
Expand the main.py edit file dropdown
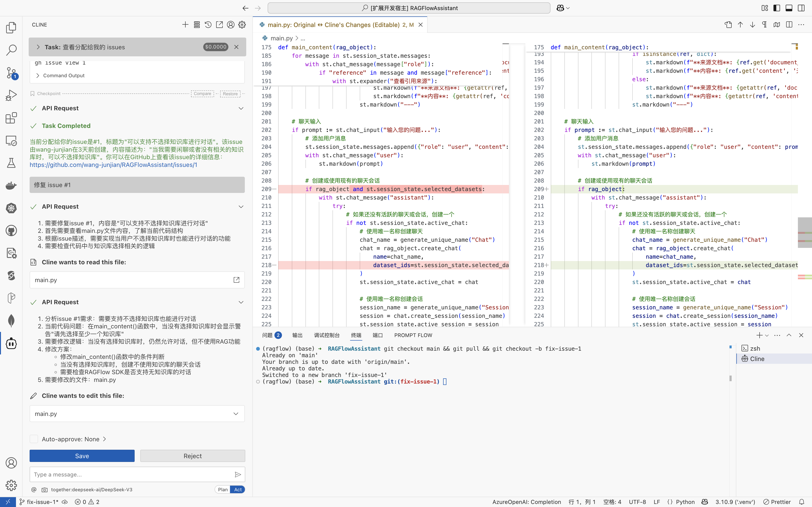click(236, 414)
